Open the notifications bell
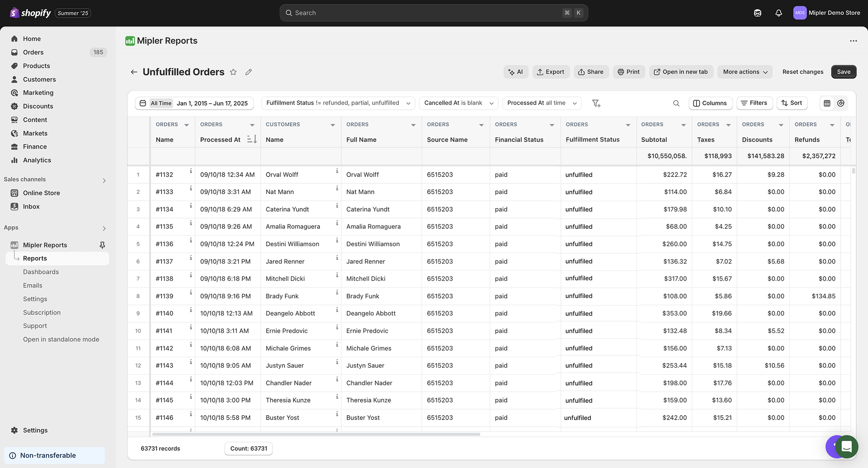The height and width of the screenshot is (468, 868). (778, 13)
